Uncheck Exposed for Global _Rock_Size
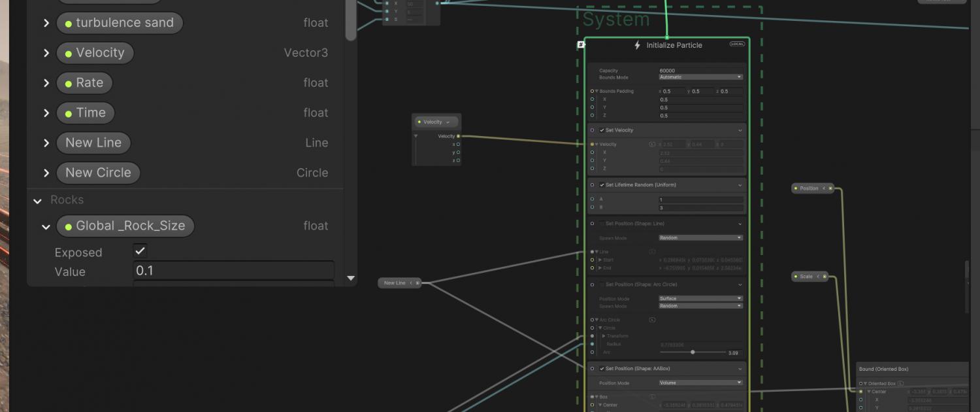 [x=140, y=251]
